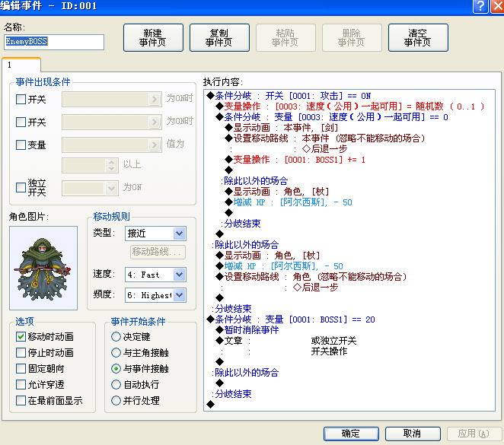Select the first 增减 HP [阿尔西斯], - 50 line
Viewport: 504px width, 445px height.
(289, 202)
